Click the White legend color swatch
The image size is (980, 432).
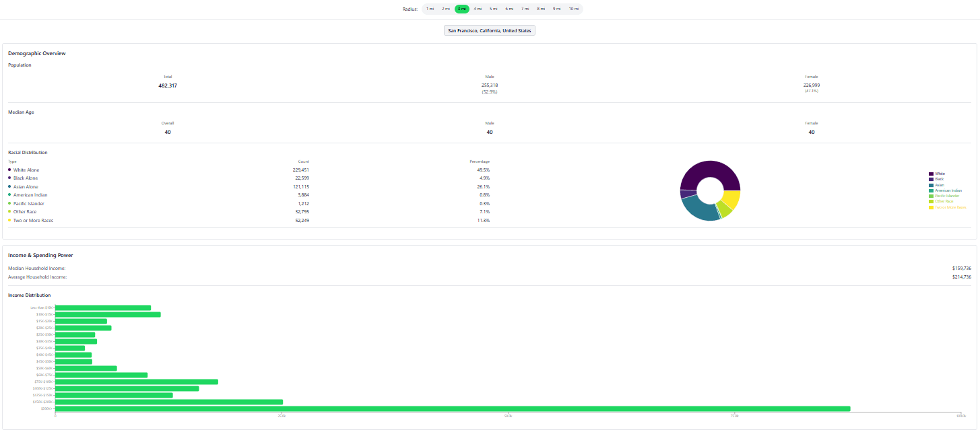pos(931,174)
